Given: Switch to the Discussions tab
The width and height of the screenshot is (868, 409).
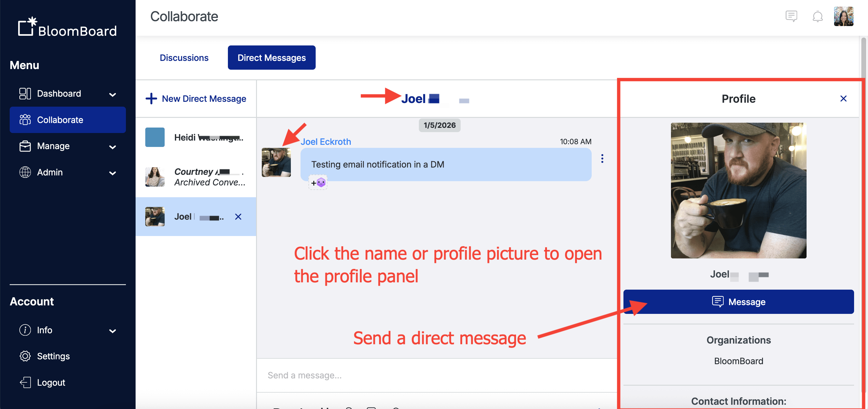Looking at the screenshot, I should point(184,58).
